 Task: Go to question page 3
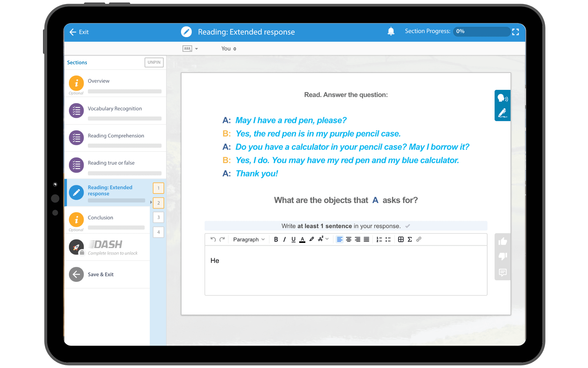[x=158, y=217]
